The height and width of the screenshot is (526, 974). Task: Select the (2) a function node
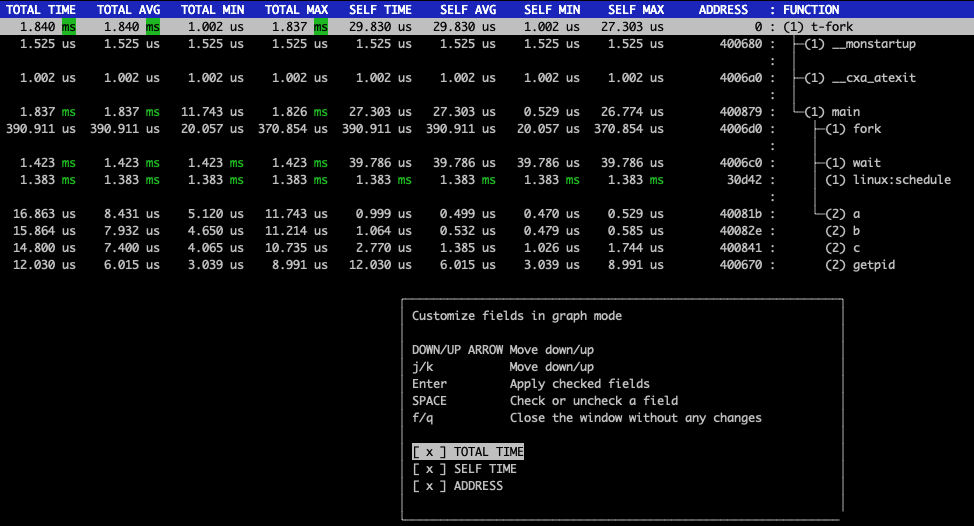coord(843,214)
